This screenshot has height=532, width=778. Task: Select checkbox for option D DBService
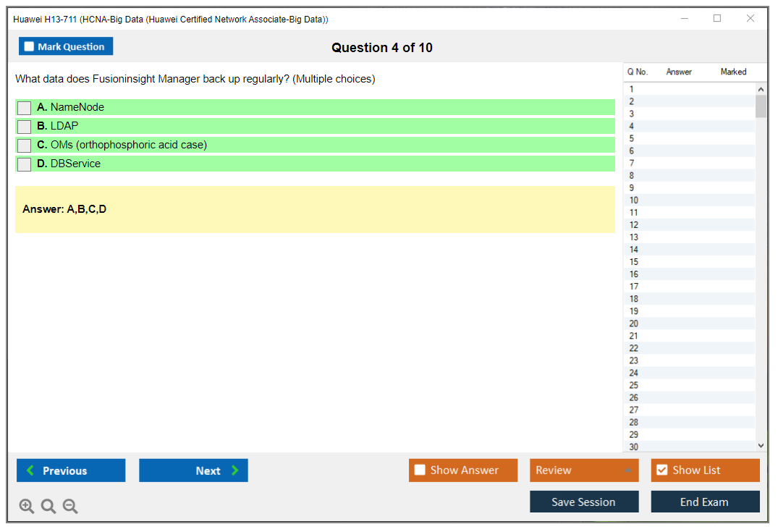(x=25, y=164)
